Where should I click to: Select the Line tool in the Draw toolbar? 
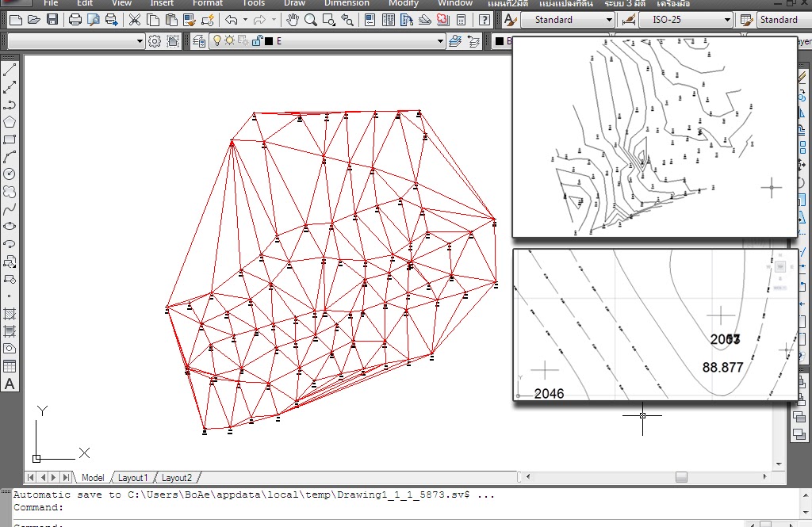point(10,70)
